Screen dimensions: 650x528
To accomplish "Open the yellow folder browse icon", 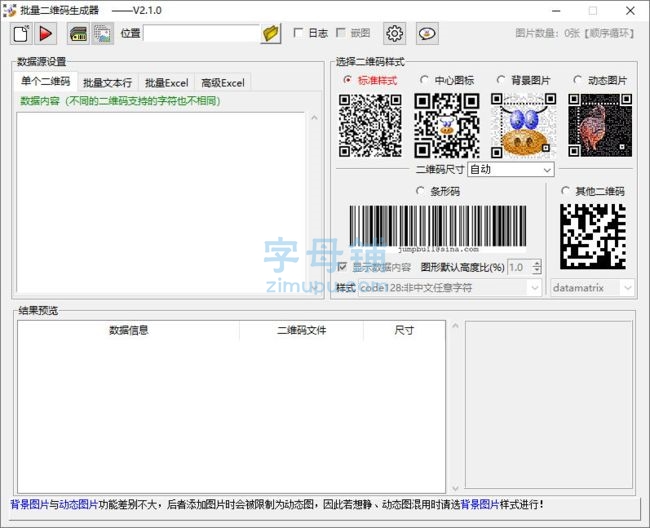I will tap(271, 33).
